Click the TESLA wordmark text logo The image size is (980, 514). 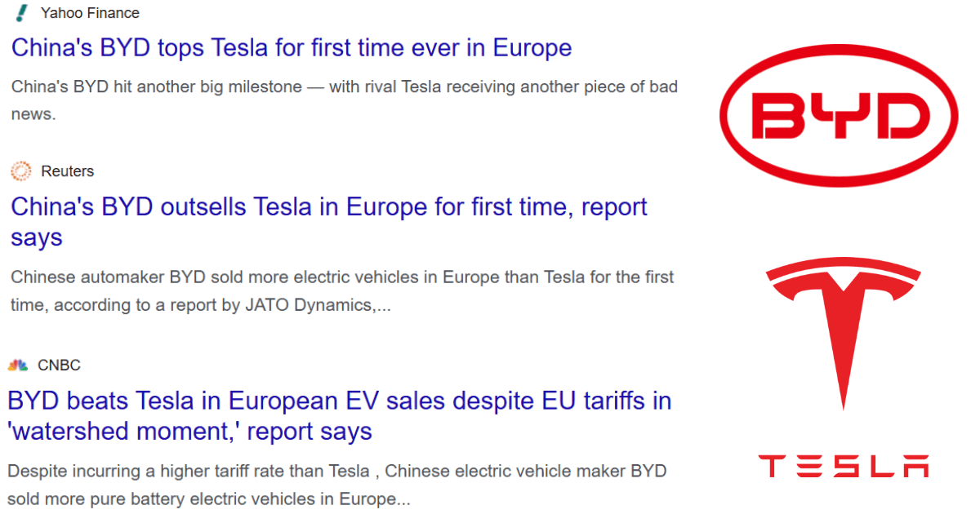843,466
